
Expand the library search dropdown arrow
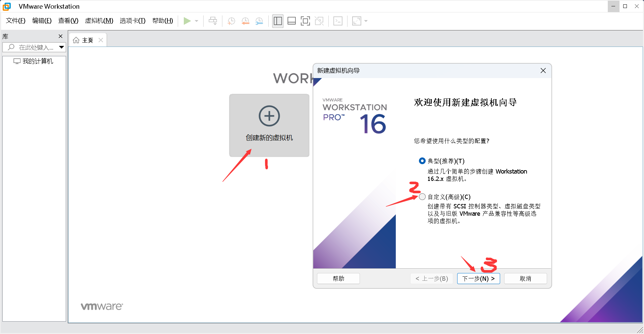pyautogui.click(x=62, y=47)
